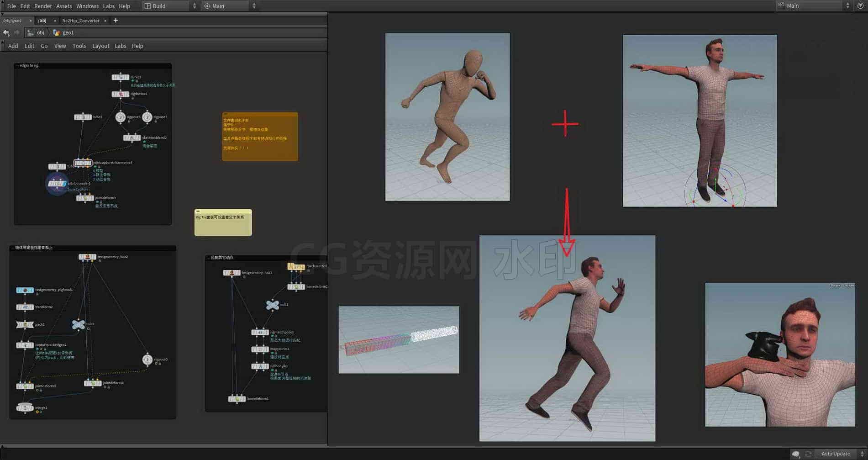Open the help icon at top right

pos(860,5)
